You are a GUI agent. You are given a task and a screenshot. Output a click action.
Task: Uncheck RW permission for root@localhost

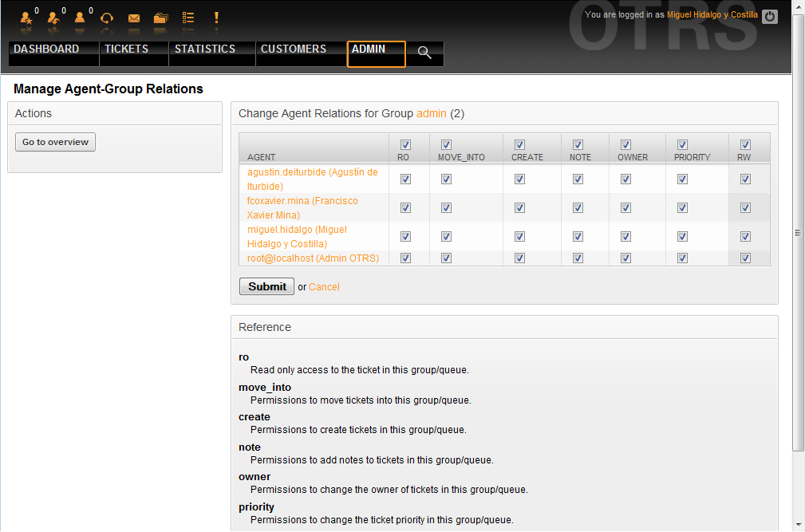(745, 258)
